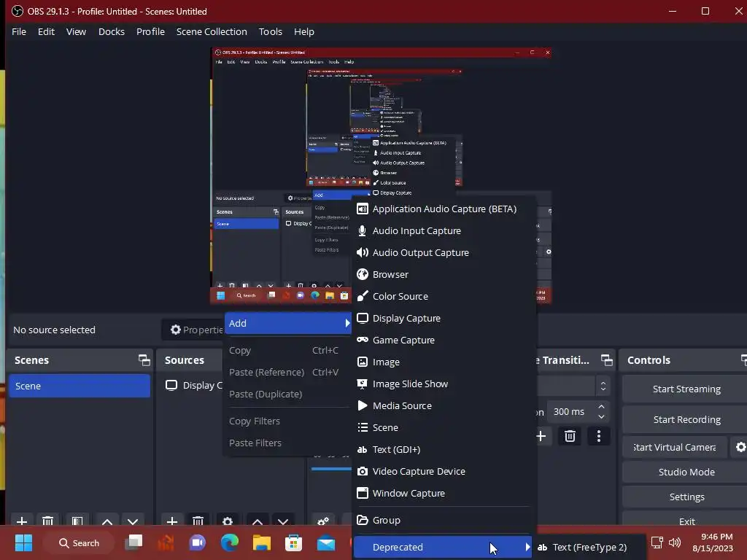The image size is (747, 560).
Task: Select Image Slide Show source
Action: point(441,384)
